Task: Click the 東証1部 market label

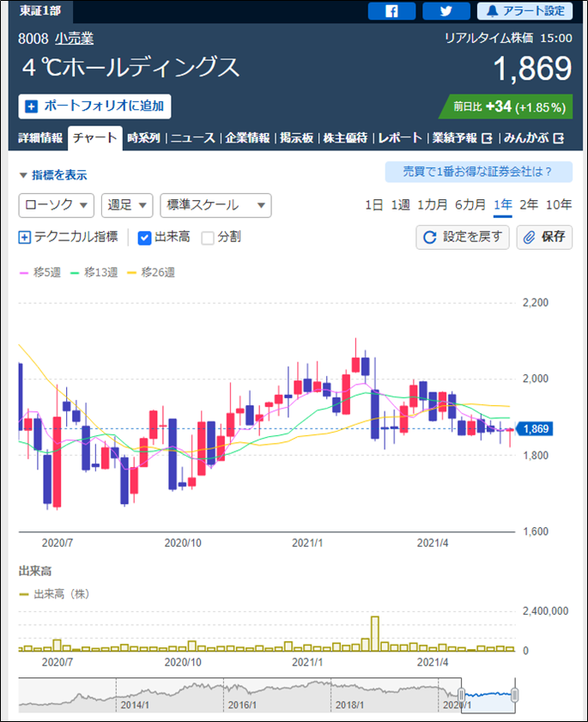Action: point(40,11)
